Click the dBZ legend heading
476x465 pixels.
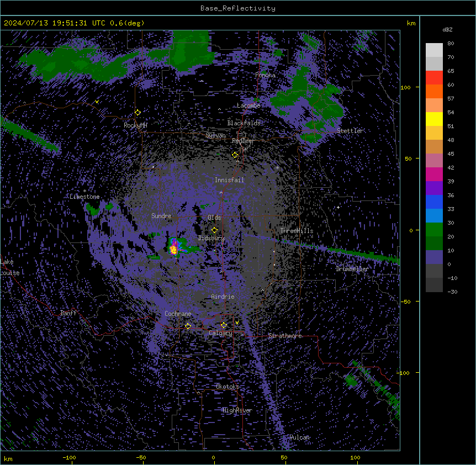(x=447, y=29)
